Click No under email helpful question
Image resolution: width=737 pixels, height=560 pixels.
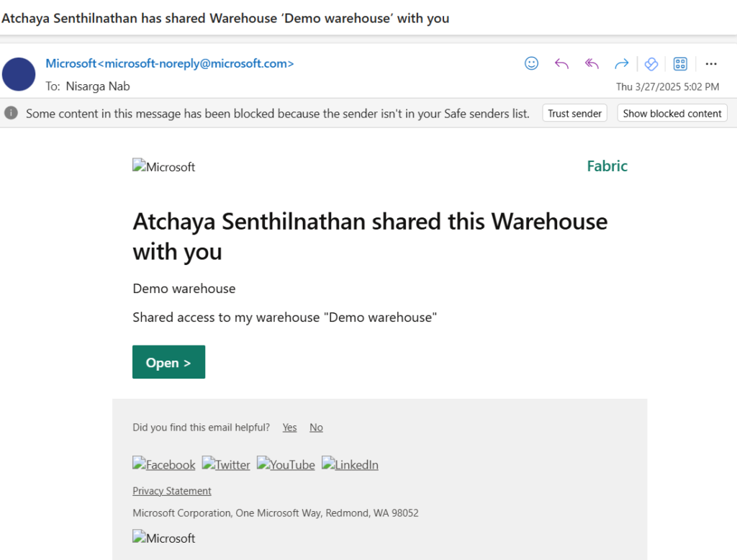point(316,427)
